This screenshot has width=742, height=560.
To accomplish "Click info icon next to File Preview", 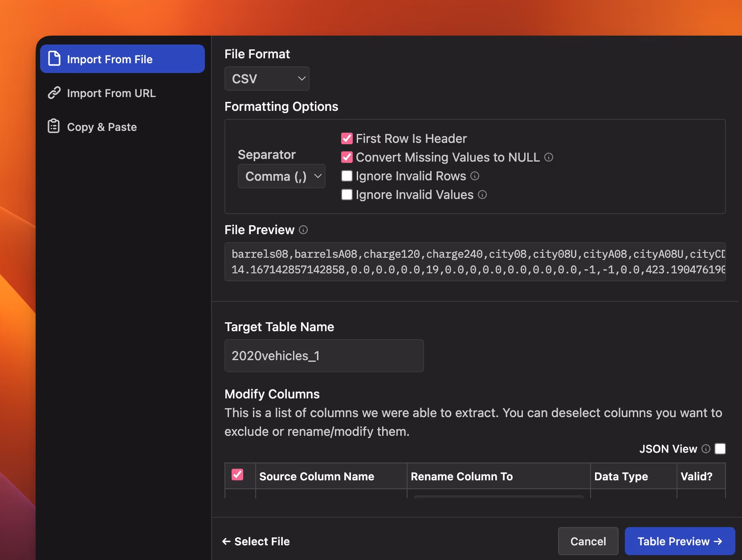I will (303, 230).
